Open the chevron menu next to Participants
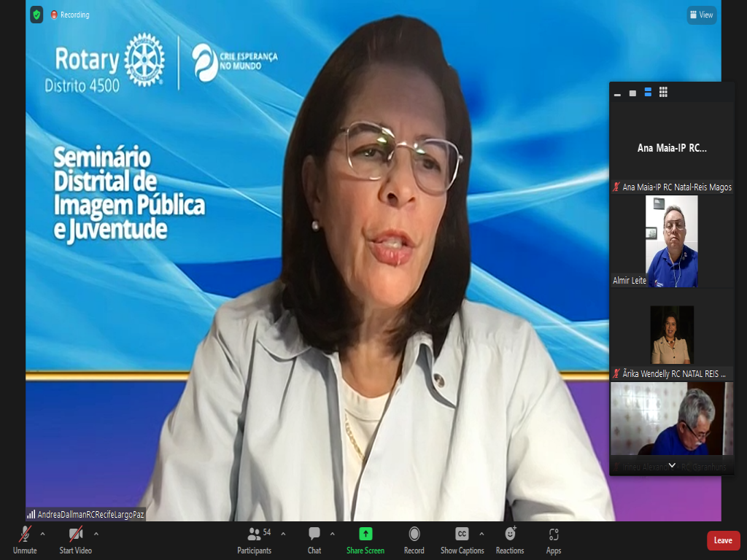 [283, 534]
